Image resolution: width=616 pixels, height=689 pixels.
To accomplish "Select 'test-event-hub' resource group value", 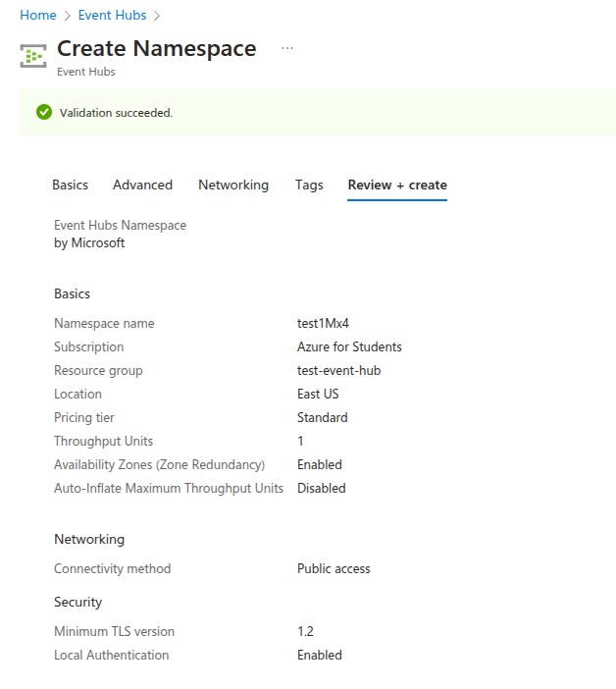I will pos(339,370).
